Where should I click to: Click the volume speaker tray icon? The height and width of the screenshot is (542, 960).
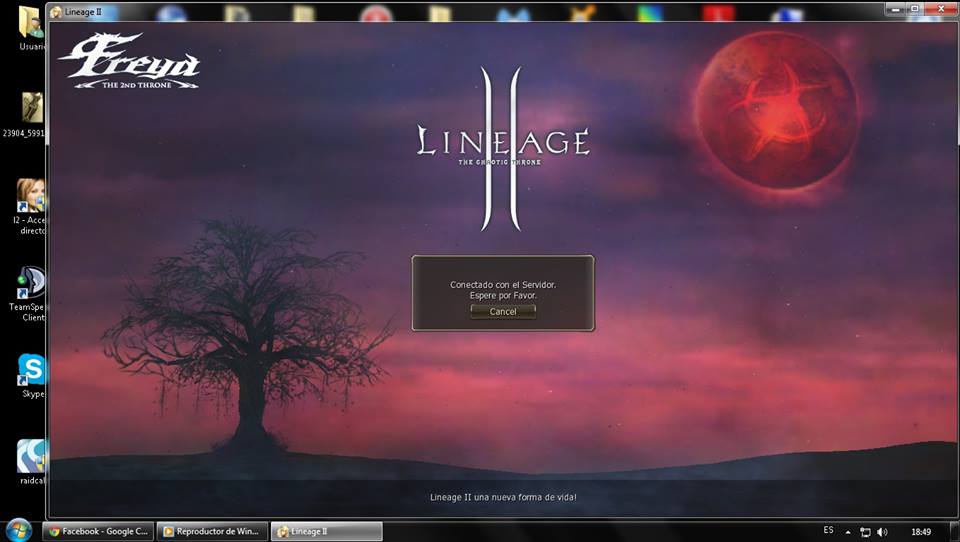tap(882, 532)
